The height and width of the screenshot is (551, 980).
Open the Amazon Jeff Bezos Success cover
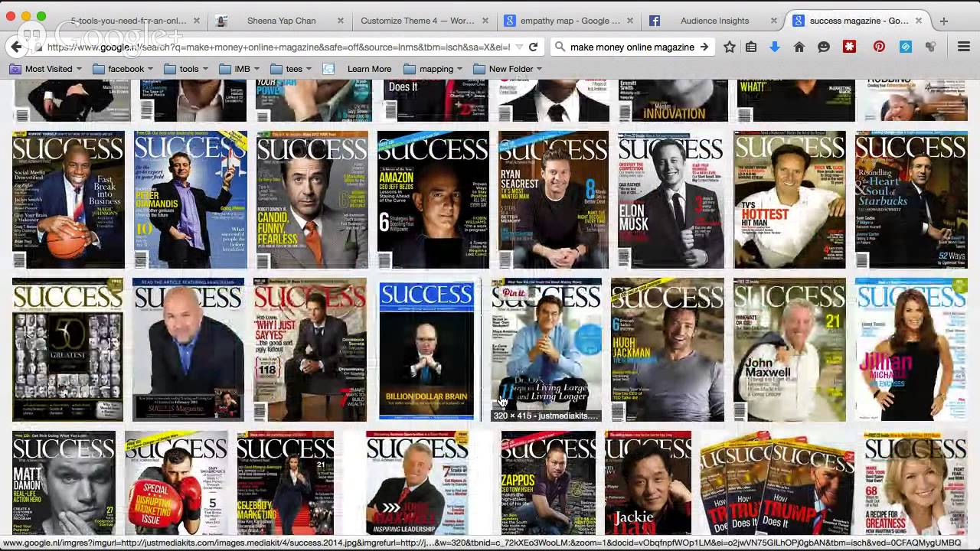coord(433,200)
